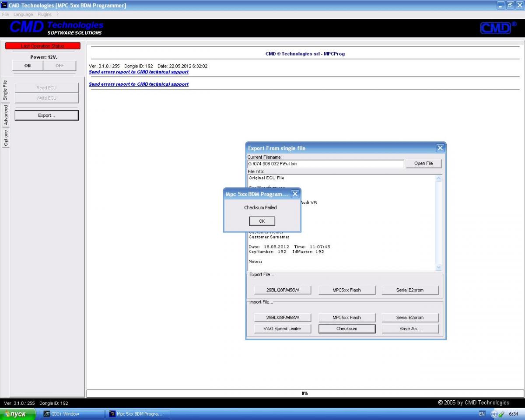This screenshot has height=420, width=525.
Task: Click the Current Filename path field
Action: [325, 164]
